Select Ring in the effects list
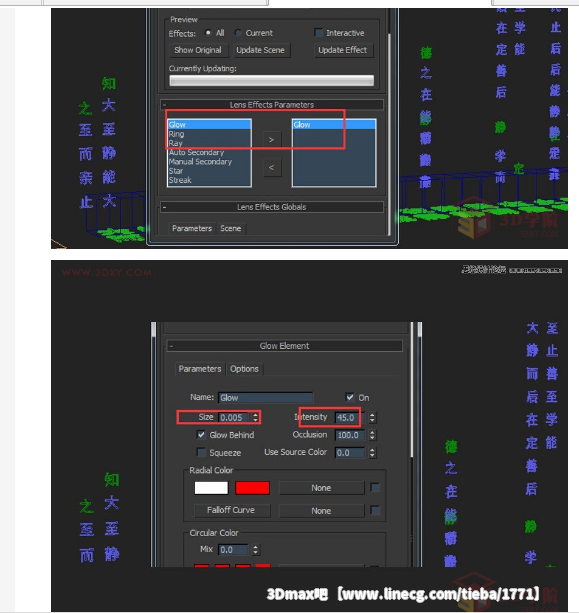579x613 pixels. coord(209,134)
